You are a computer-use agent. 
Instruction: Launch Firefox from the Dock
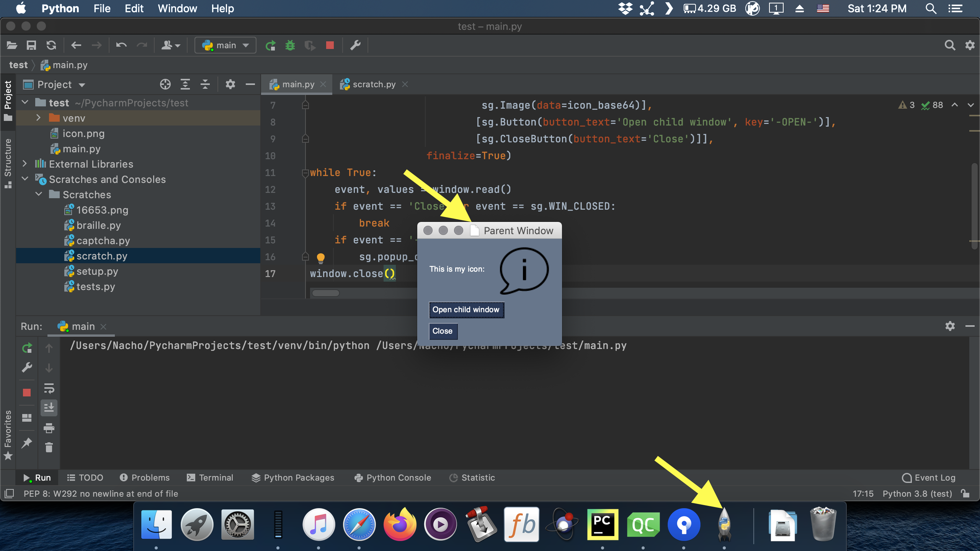coord(399,525)
